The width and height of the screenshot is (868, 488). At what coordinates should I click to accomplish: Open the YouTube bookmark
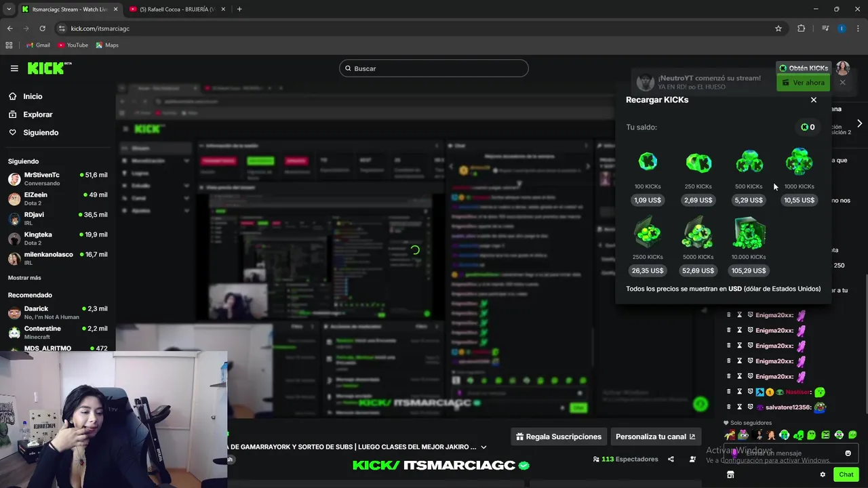pyautogui.click(x=73, y=45)
